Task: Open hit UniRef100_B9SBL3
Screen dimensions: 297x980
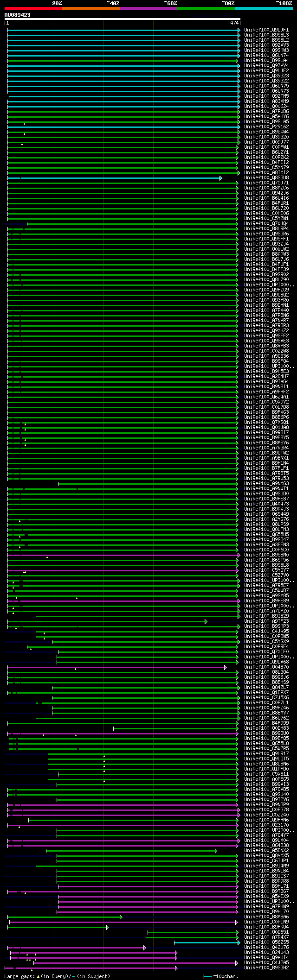Action: click(x=266, y=35)
